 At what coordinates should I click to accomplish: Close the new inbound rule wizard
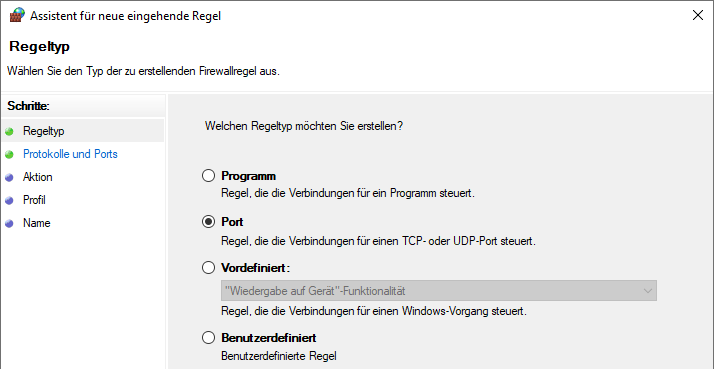697,15
